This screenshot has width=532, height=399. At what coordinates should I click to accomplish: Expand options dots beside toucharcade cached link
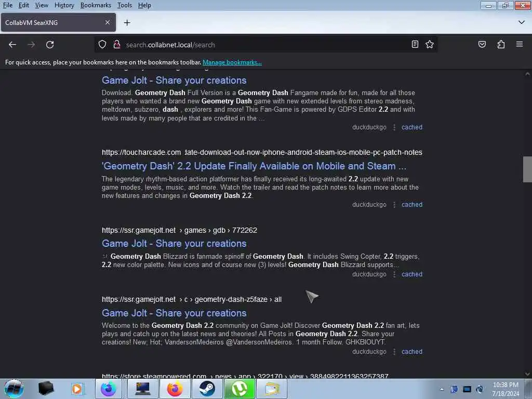tap(394, 205)
